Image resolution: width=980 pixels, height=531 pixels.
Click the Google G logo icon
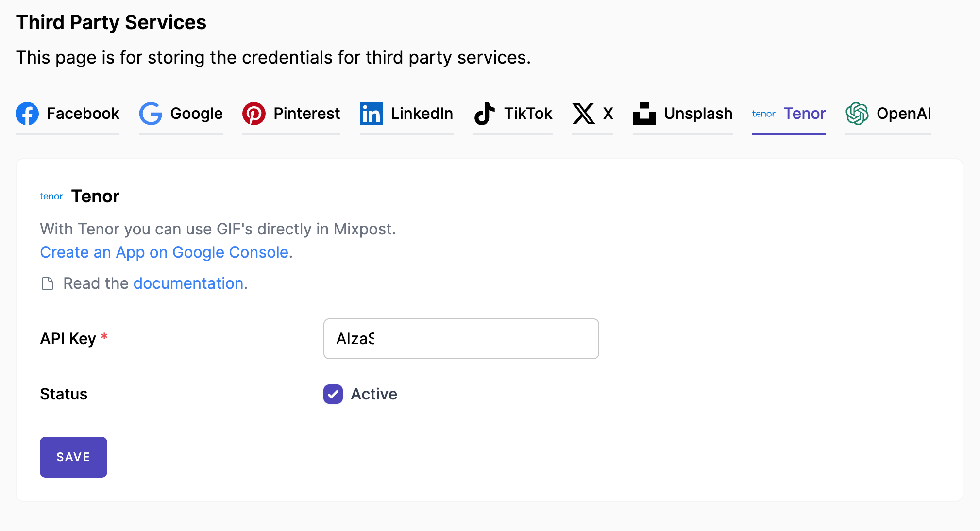pos(151,114)
